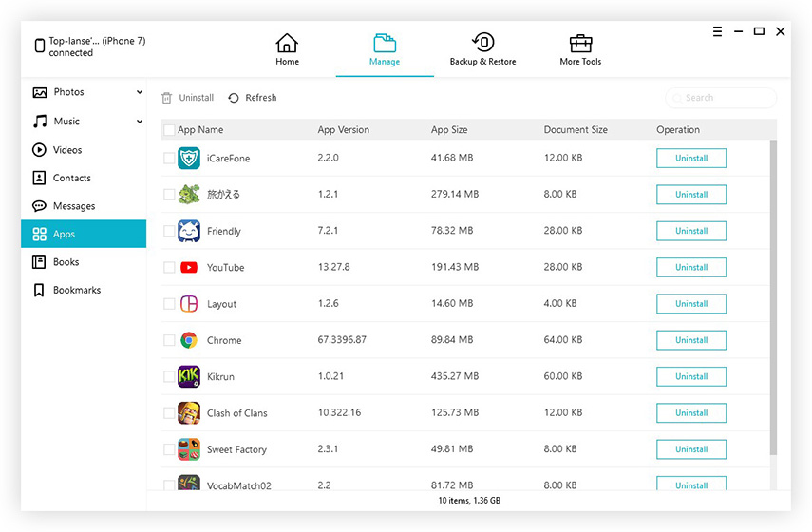Image resolution: width=812 pixels, height=532 pixels.
Task: Check the Friendly row checkbox
Action: point(169,231)
